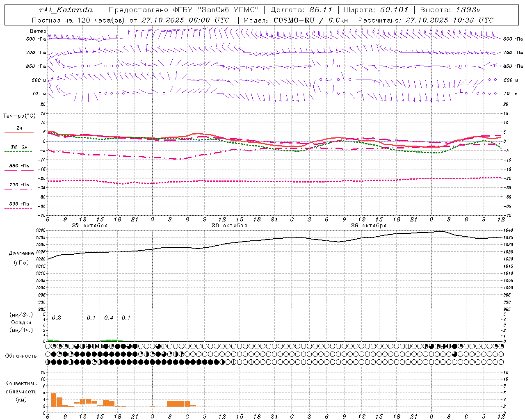Click the Облачность cloudiness label
525x420 pixels.
[21, 356]
